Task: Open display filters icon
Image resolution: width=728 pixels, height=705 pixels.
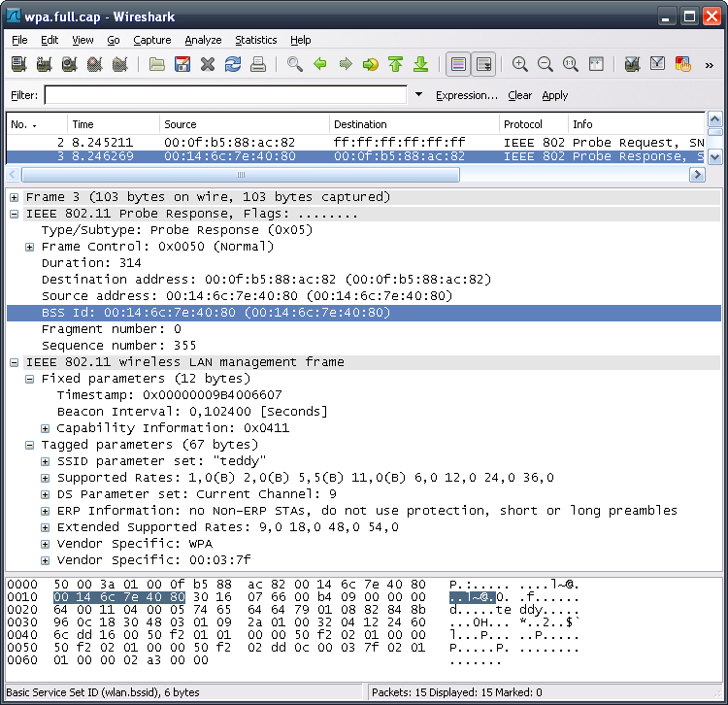Action: coord(657,64)
